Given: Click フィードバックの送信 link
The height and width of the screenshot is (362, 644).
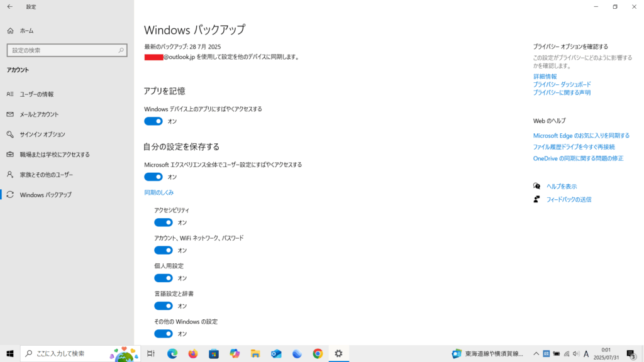Looking at the screenshot, I should point(569,199).
